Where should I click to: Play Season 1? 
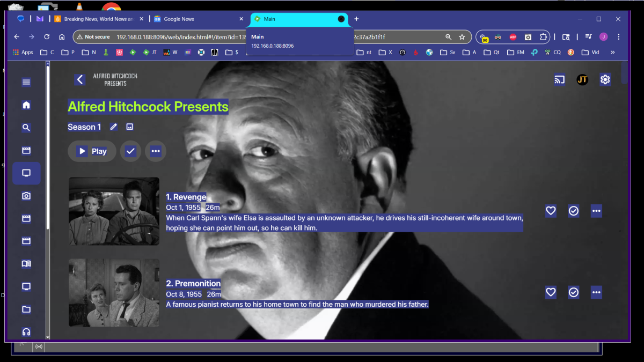coord(91,151)
